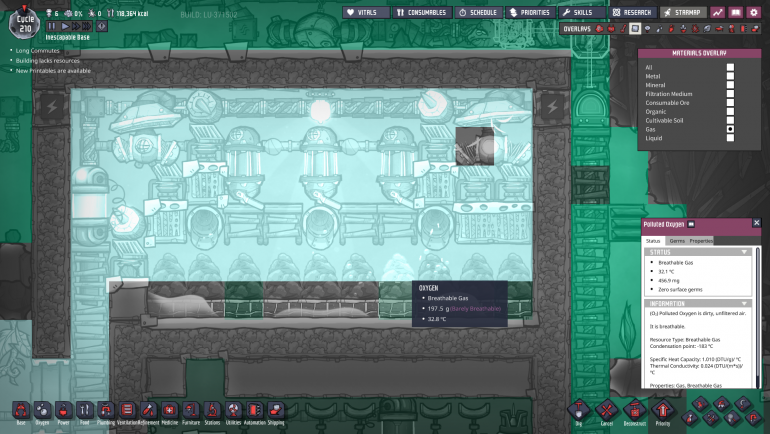This screenshot has height=434, width=770.
Task: Open the Vitals menu
Action: [x=366, y=12]
